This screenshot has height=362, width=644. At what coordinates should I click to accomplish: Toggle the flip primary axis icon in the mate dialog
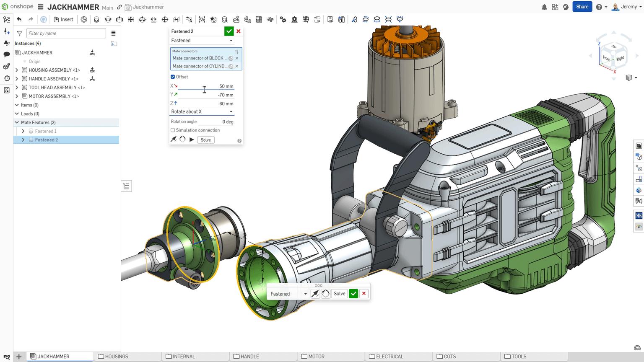pyautogui.click(x=174, y=139)
